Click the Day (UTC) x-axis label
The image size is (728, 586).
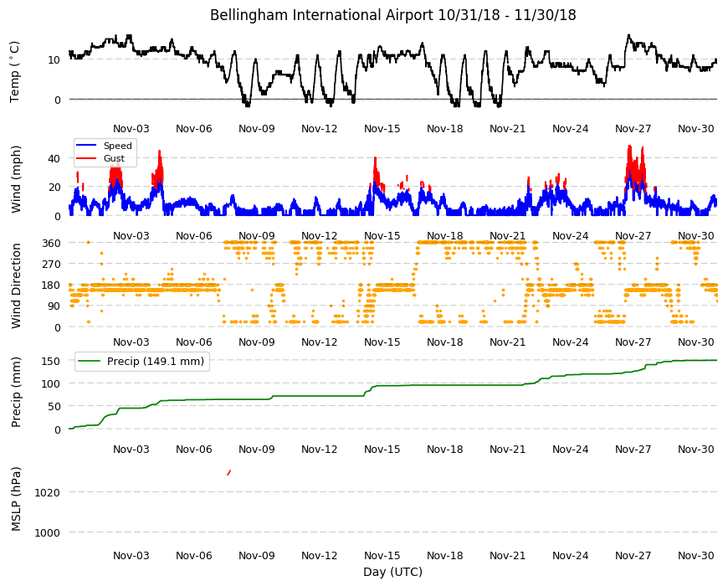(x=392, y=572)
